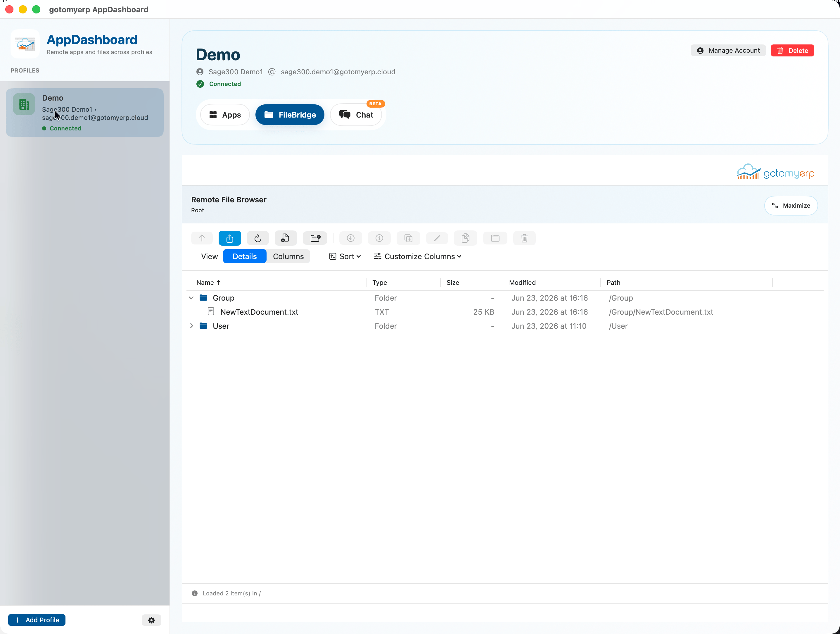This screenshot has height=634, width=840.
Task: Open the Chat beta tab
Action: tap(356, 115)
